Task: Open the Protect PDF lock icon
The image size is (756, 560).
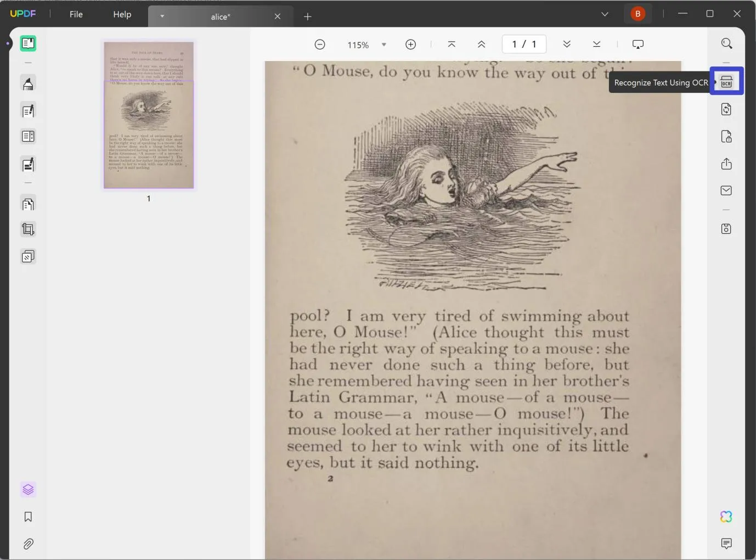Action: 726,136
